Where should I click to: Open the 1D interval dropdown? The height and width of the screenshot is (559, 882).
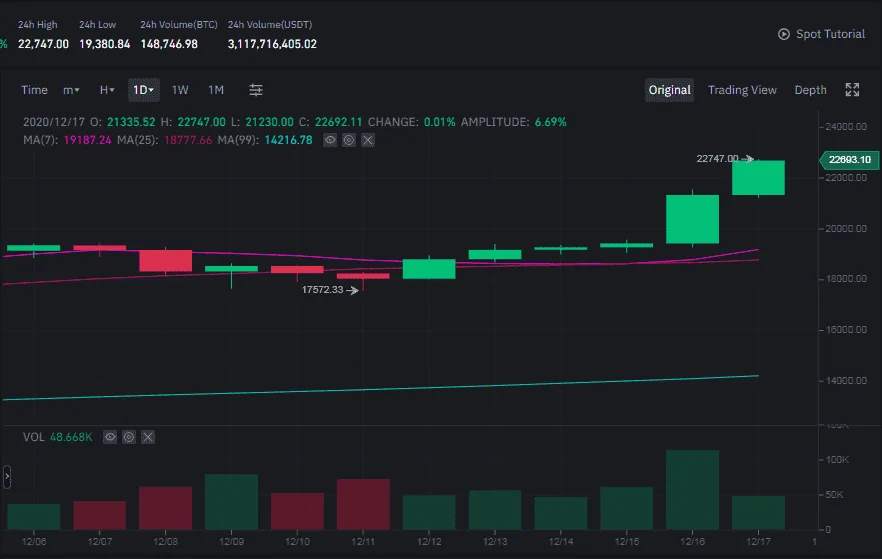143,90
